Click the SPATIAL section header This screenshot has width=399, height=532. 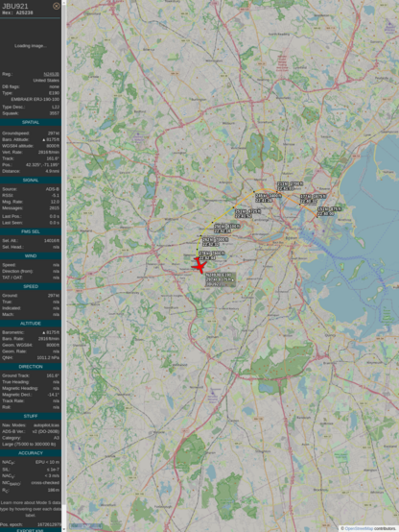[31, 122]
